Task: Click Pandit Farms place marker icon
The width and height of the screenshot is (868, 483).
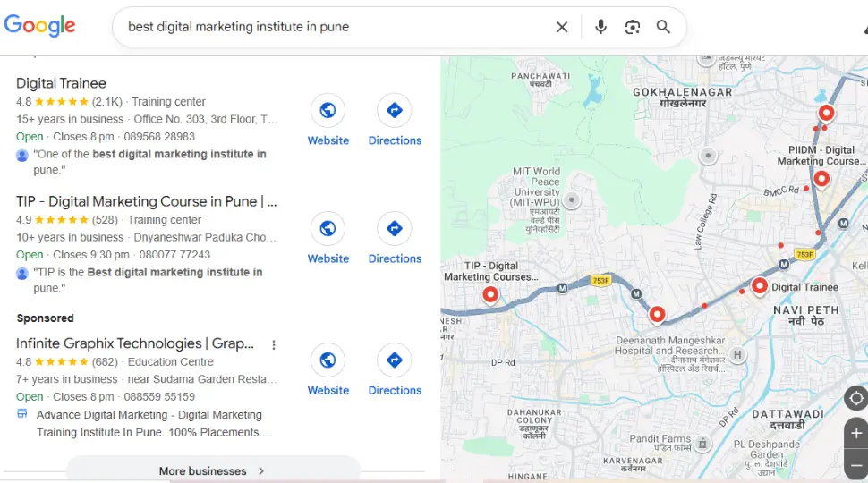Action: point(702,443)
